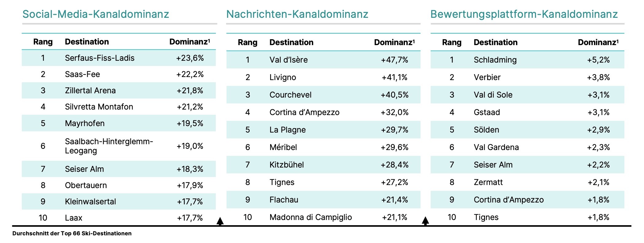Click the Verbier destination entry
Screen dimensions: 644x243
pyautogui.click(x=487, y=77)
